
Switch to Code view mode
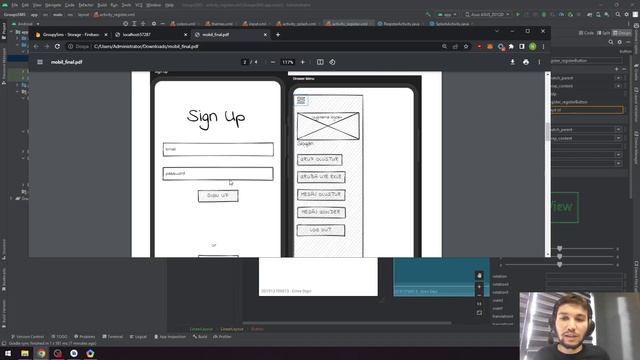click(x=586, y=33)
